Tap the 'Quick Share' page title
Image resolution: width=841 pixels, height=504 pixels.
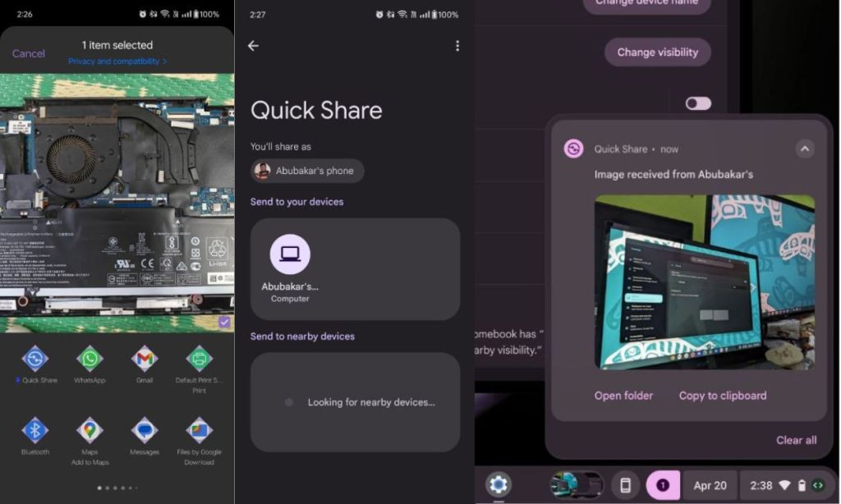[316, 111]
